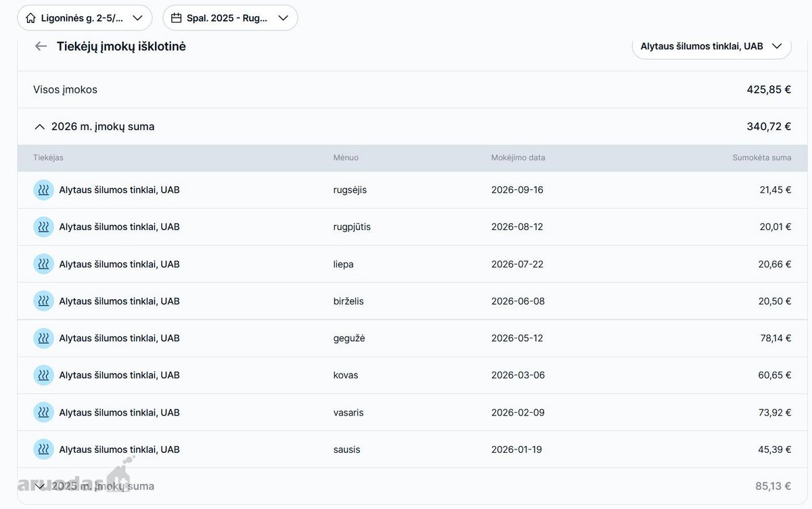Click heating icon in the liepa row
Viewport: 812px width, 509px height.
point(43,264)
